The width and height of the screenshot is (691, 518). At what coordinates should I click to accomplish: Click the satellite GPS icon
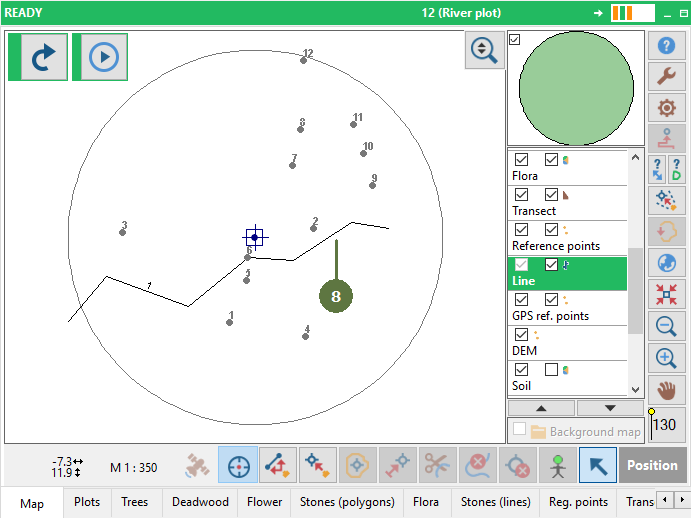[197, 466]
